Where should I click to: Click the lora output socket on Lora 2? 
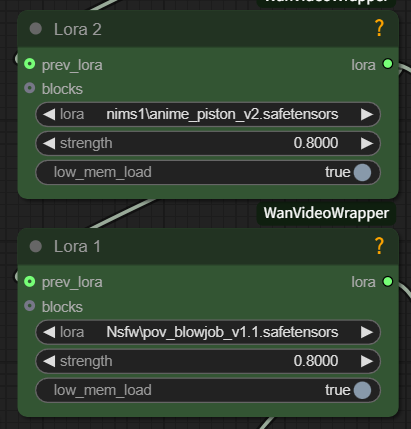click(388, 64)
